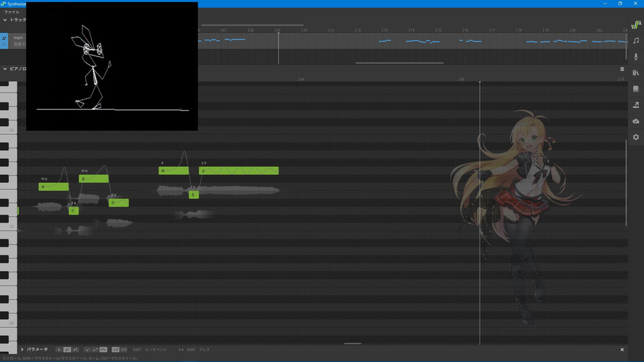The image size is (644, 362).
Task: Select the second higher 'ma' note
Action: (94, 178)
